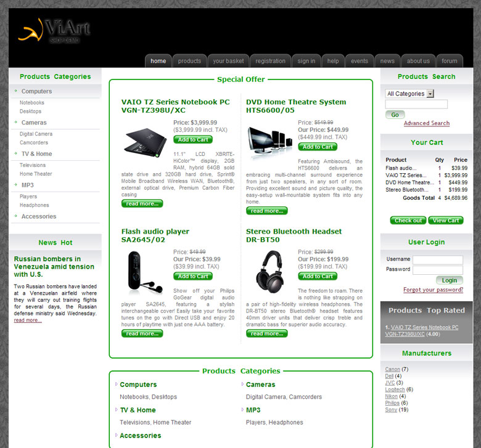Open Computers in bottom categories block

[138, 385]
